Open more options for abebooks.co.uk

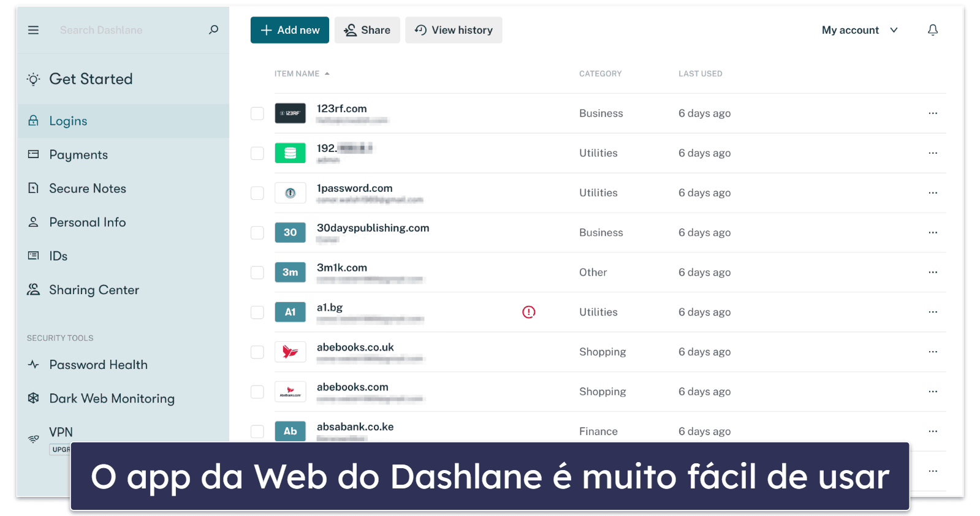click(x=932, y=352)
